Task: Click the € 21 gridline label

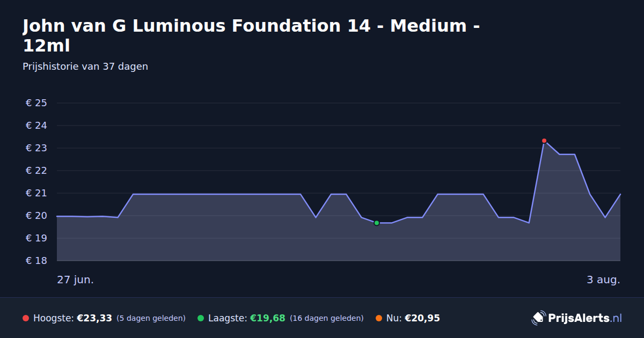Action: (x=36, y=193)
